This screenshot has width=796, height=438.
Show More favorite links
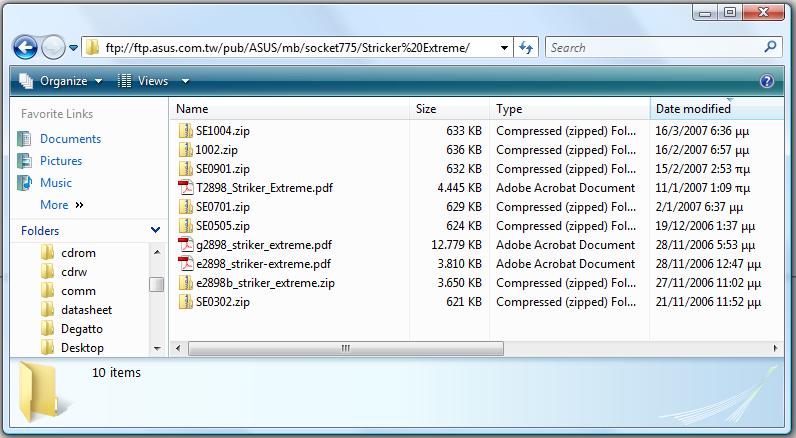(61, 205)
